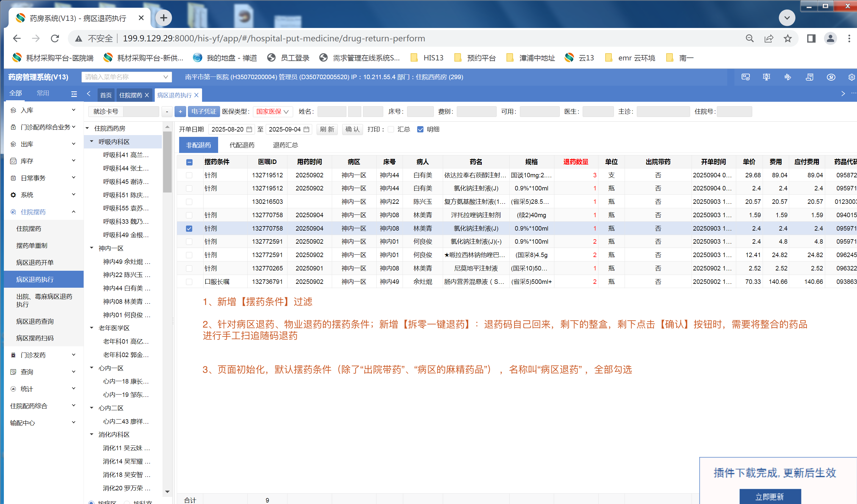Open the 医保类型 国家医保 dropdown
Screen dimensions: 857x504
272,112
